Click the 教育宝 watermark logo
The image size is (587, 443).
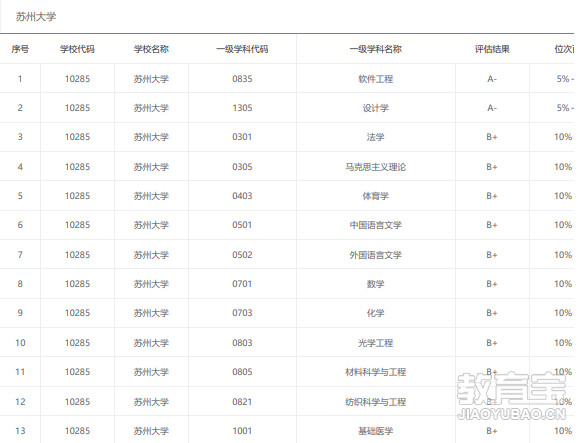pyautogui.click(x=511, y=395)
